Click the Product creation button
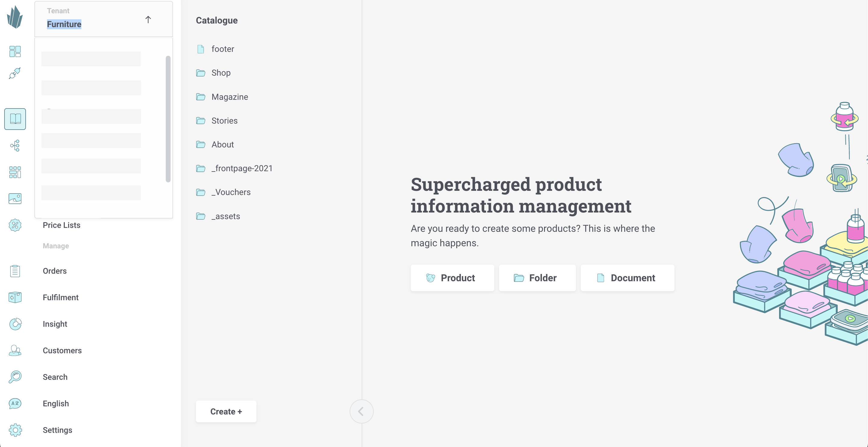Screen dimensions: 868x447 click(x=452, y=278)
